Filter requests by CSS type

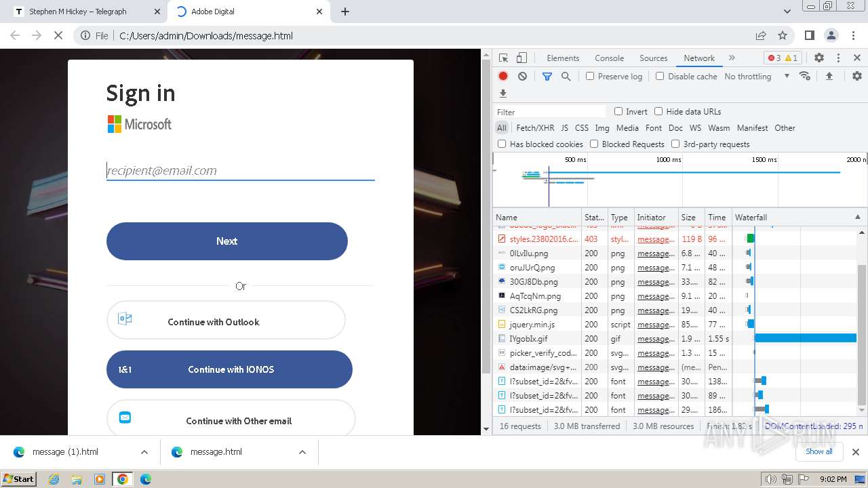(x=582, y=128)
